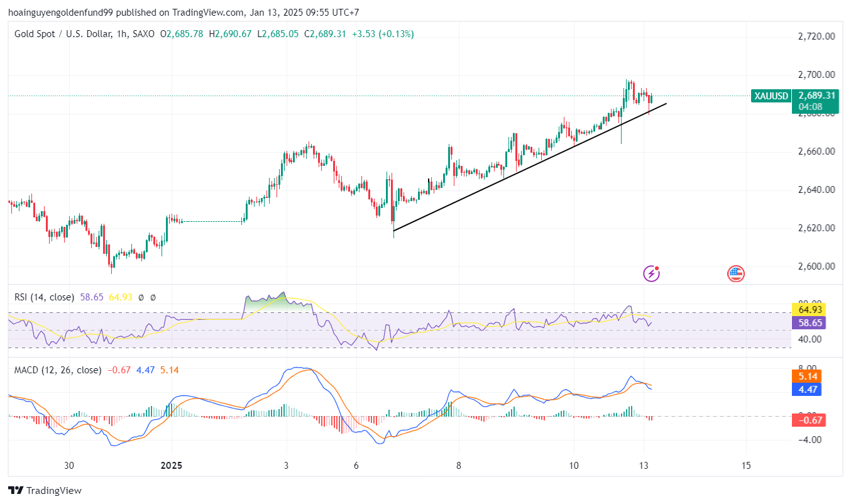Select the black ascending trendline drawing
This screenshot has width=851, height=504.
coord(530,167)
